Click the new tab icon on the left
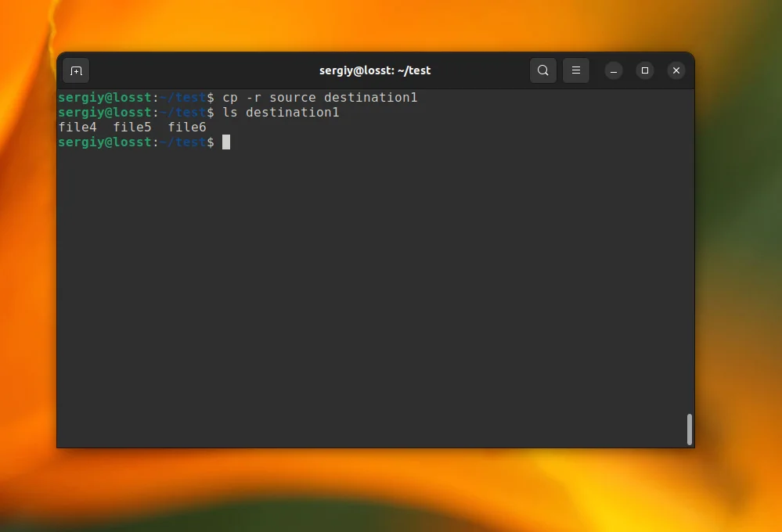Screen dimensions: 782x532 [76, 70]
